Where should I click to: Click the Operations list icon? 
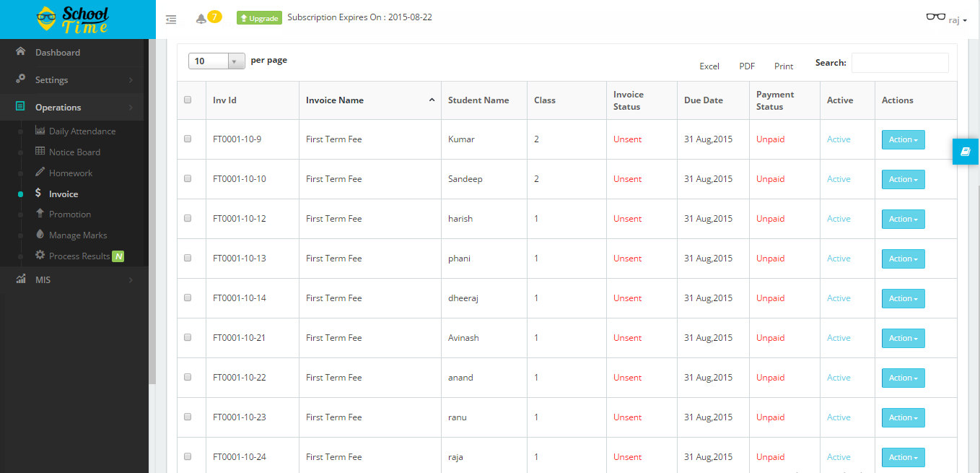click(x=20, y=107)
